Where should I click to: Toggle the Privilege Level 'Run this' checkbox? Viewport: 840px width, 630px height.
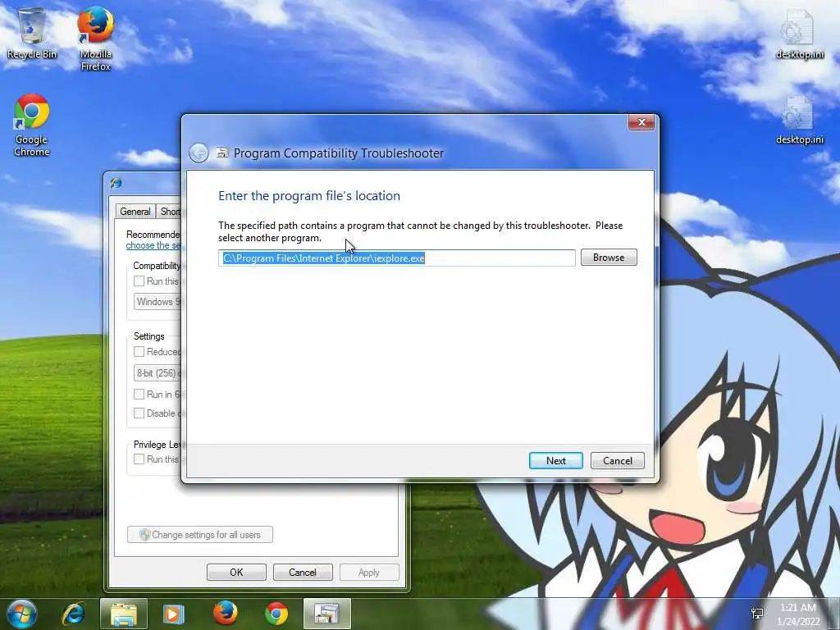[139, 459]
